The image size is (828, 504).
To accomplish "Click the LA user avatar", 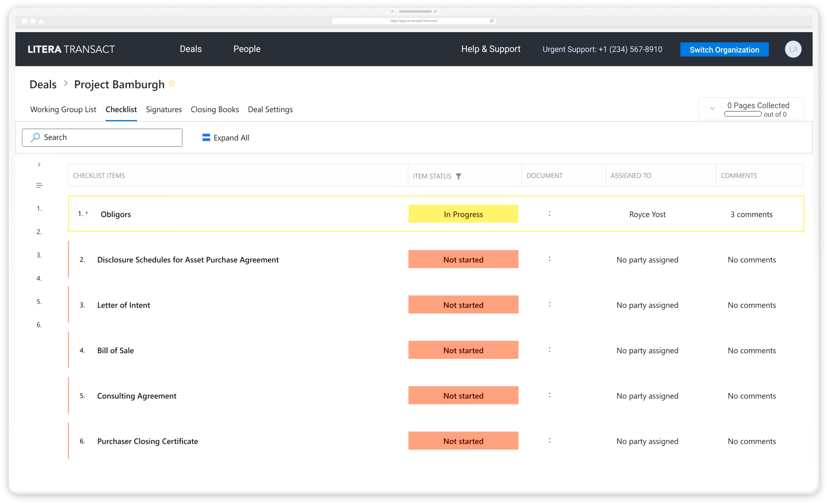I will 793,49.
